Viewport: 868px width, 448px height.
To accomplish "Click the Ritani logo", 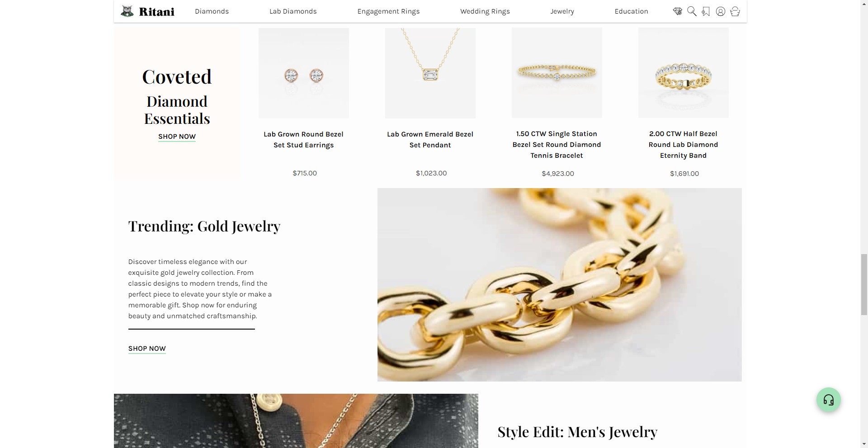I will pos(148,11).
